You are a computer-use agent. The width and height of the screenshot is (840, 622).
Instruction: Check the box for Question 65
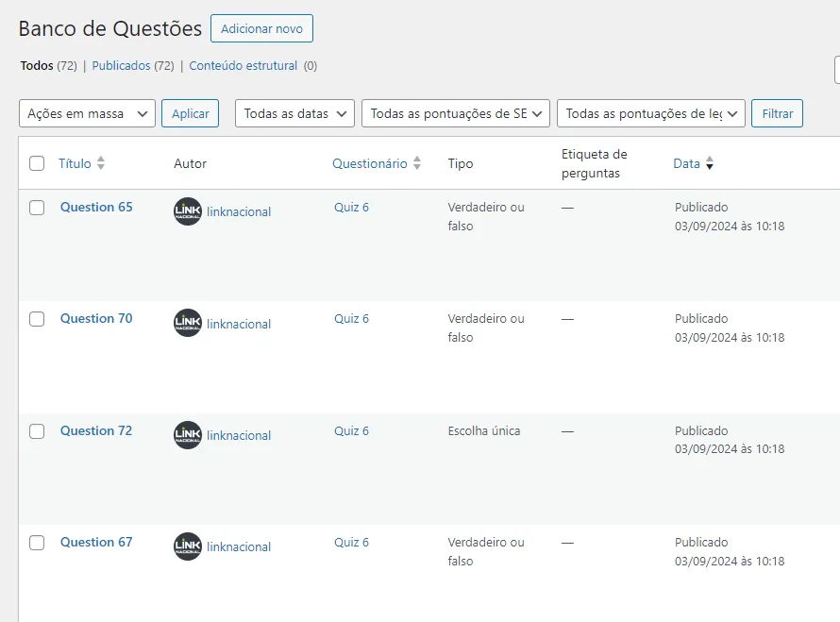(x=37, y=208)
